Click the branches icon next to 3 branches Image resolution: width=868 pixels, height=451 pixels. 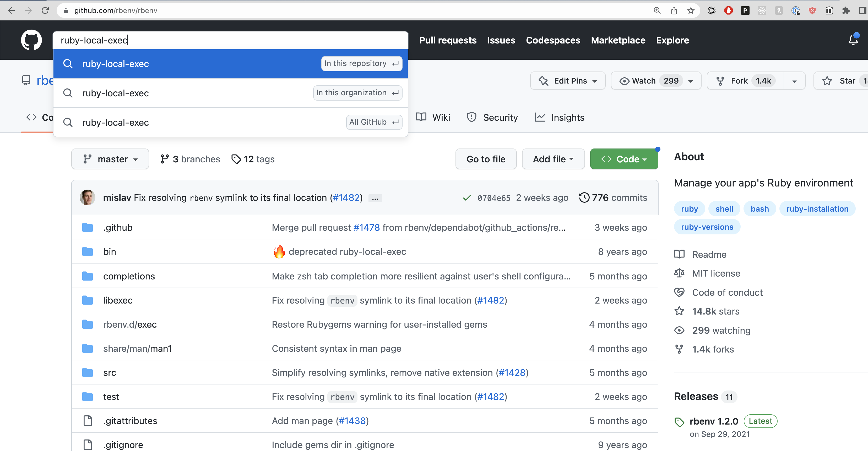coord(164,159)
